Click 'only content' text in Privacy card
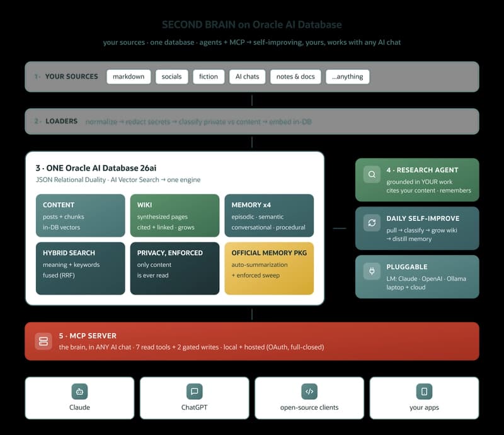The height and width of the screenshot is (435, 504). (154, 265)
